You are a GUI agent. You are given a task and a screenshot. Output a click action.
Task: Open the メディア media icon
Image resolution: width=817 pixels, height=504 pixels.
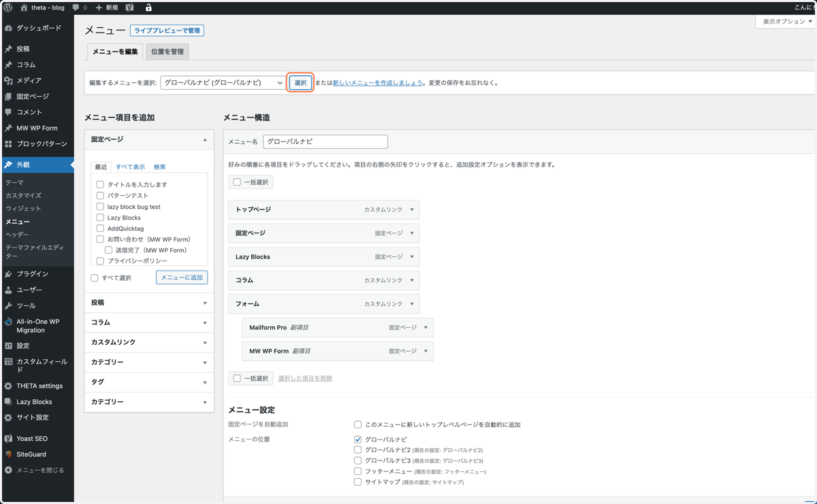(8, 80)
